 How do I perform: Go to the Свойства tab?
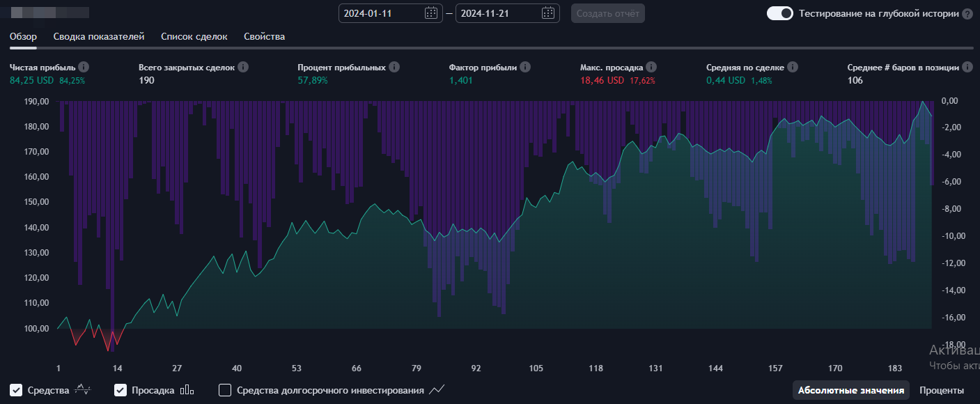264,36
